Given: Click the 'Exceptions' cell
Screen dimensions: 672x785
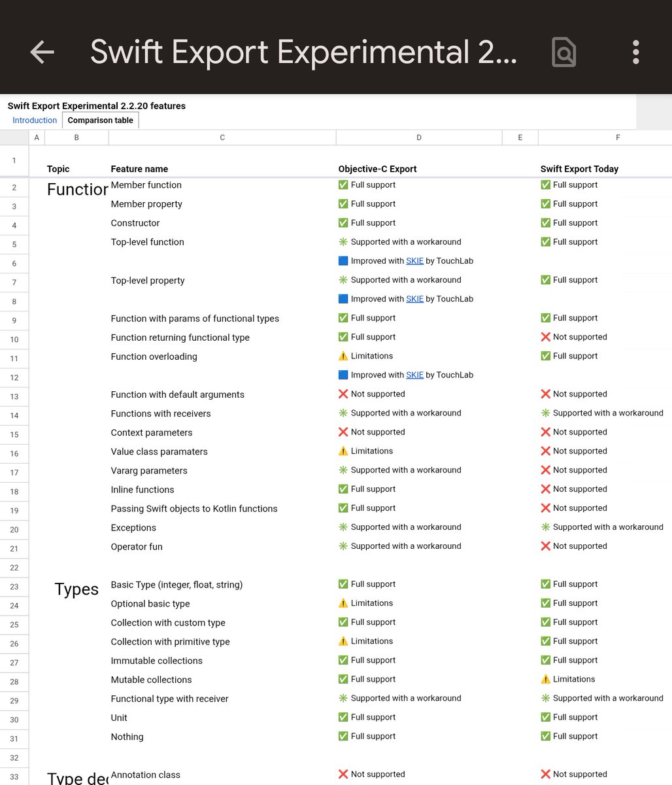Looking at the screenshot, I should click(x=133, y=528).
